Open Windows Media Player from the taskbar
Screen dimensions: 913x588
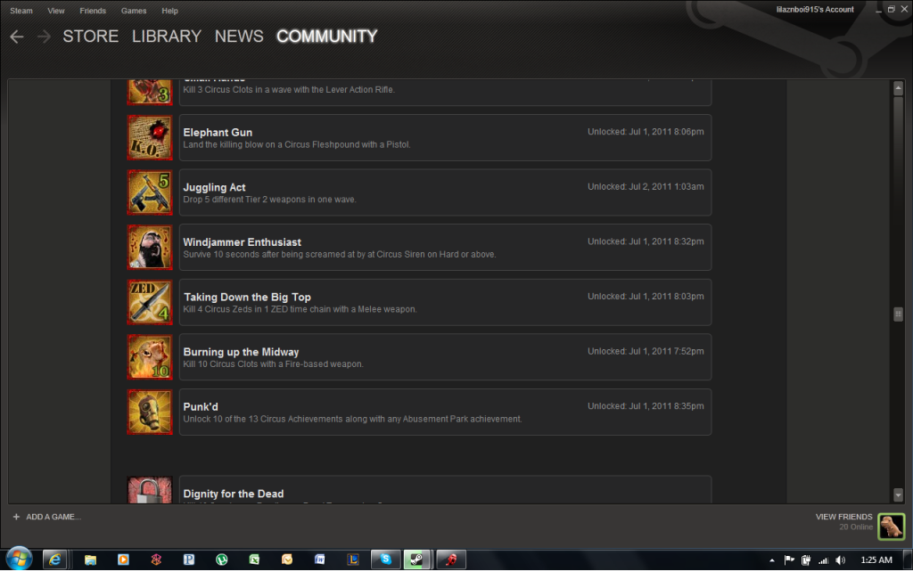pos(123,559)
